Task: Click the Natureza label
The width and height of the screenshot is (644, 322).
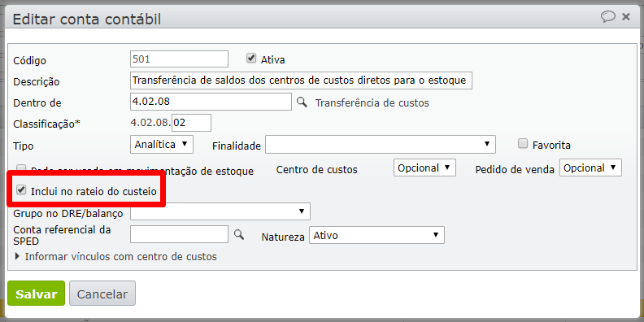Action: 283,237
